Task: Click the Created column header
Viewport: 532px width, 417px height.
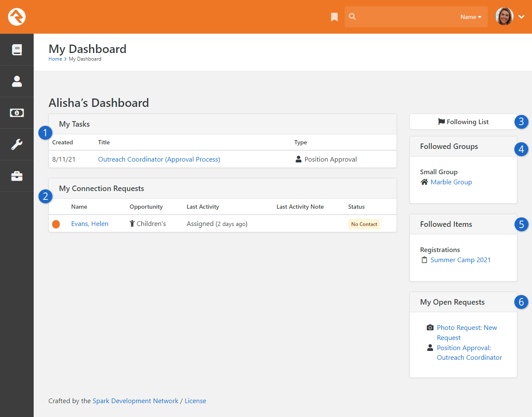Action: 63,142
